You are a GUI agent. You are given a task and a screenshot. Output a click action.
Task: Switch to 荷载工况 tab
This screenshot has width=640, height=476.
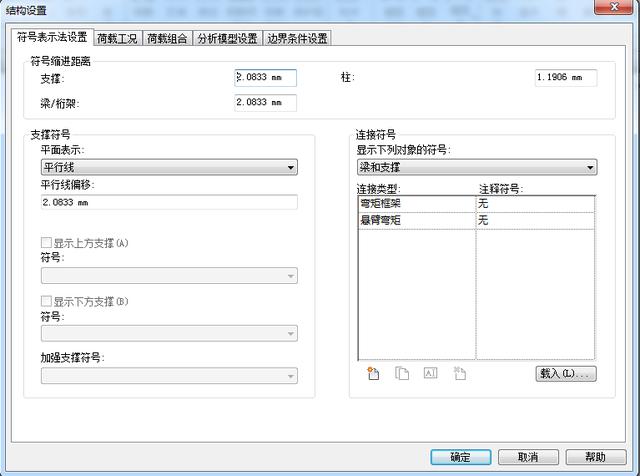118,39
